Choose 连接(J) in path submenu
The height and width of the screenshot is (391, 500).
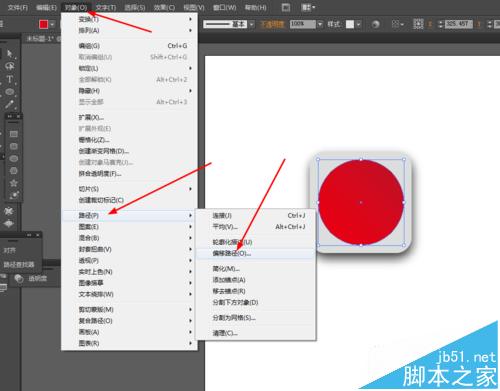[256, 216]
